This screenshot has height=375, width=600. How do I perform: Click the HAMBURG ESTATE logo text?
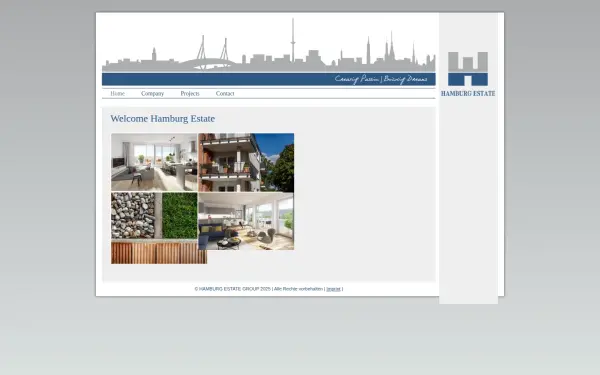(468, 93)
